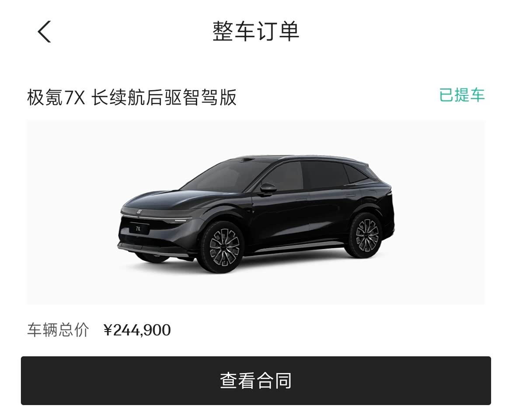Tap the 车辆总价 label
This screenshot has height=420, width=512.
point(58,330)
